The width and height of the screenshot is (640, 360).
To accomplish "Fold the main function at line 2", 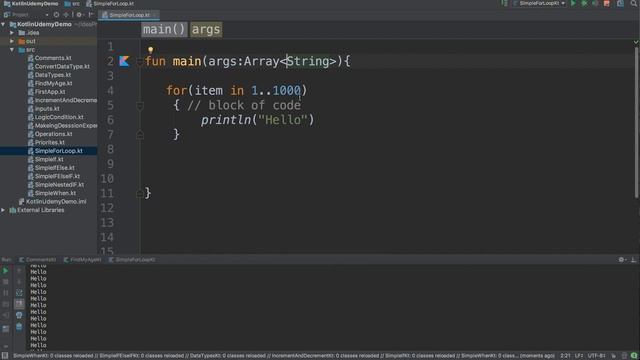I will pyautogui.click(x=140, y=62).
